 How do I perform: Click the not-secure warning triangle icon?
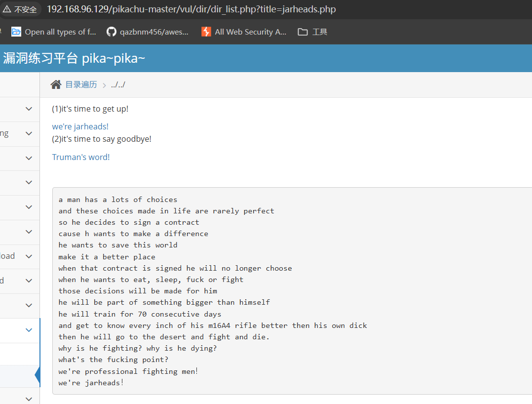(7, 9)
